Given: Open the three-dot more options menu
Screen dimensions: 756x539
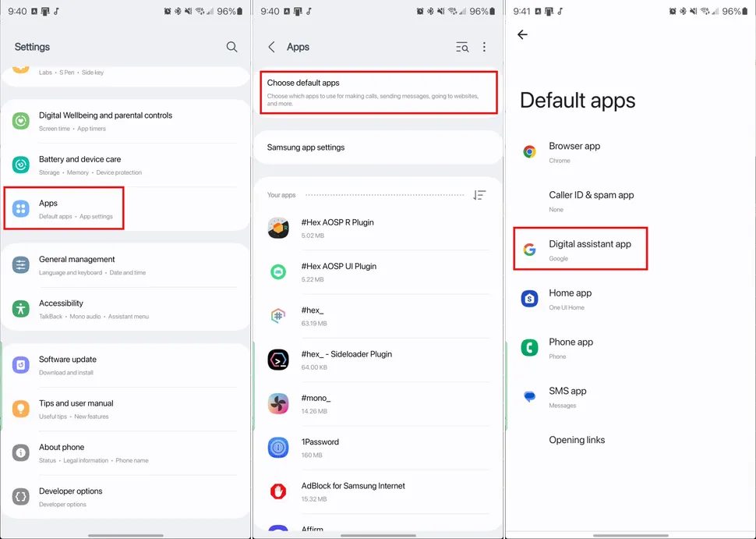Looking at the screenshot, I should coord(484,47).
